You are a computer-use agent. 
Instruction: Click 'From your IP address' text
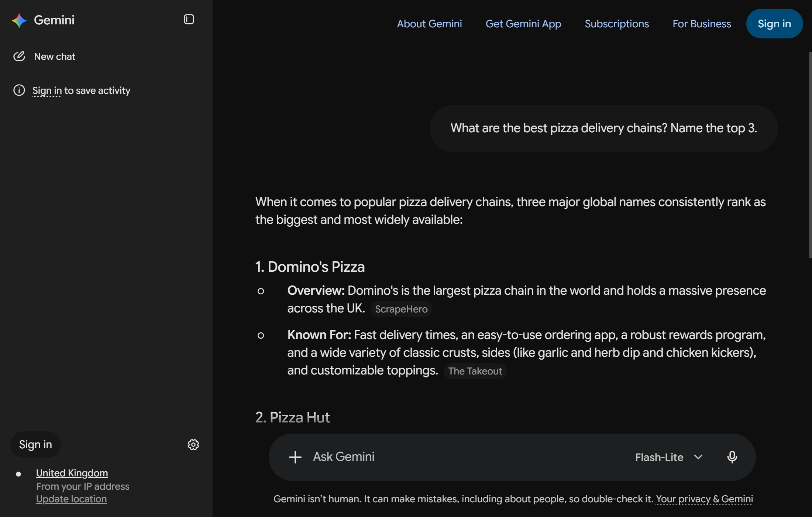83,486
